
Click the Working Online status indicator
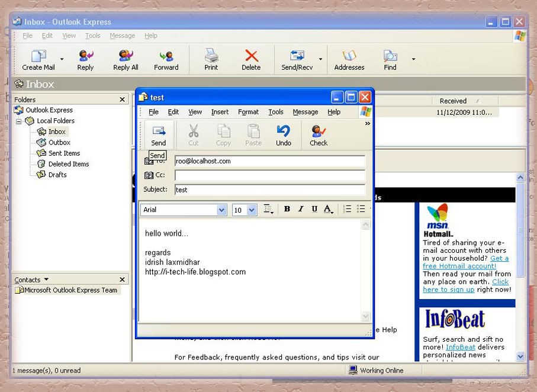point(376,370)
